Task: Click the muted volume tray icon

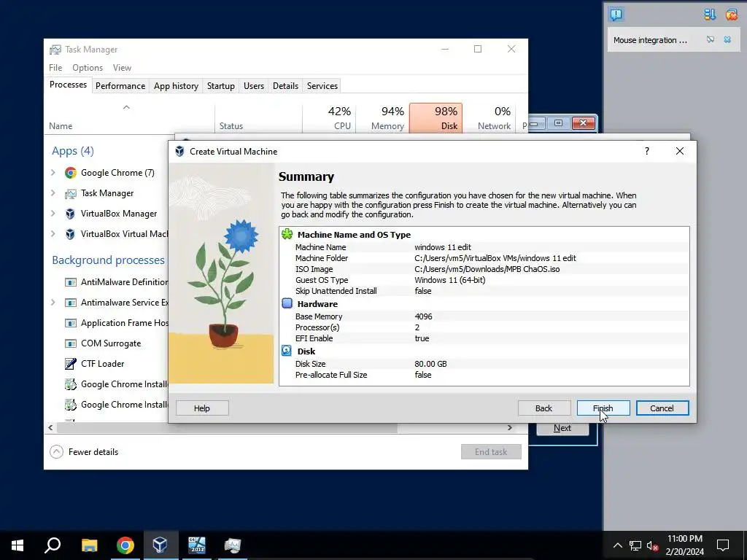Action: pos(652,545)
